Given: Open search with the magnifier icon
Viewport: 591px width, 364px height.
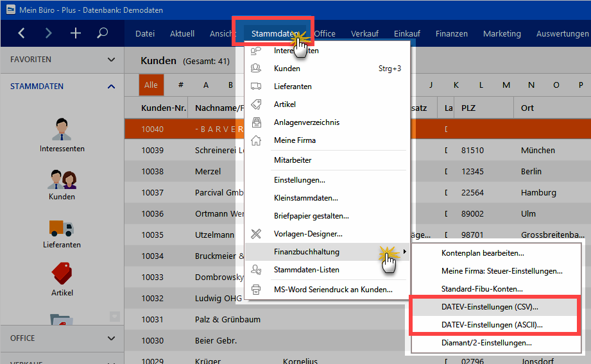Looking at the screenshot, I should pos(102,33).
